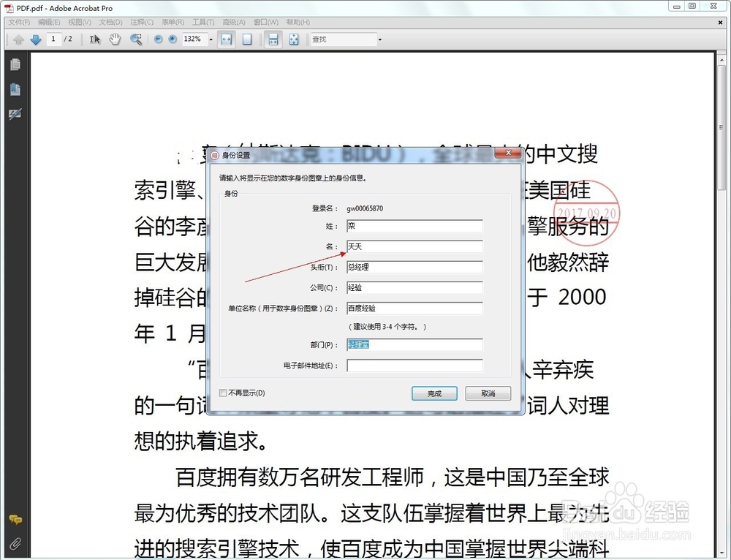Check the 不再显示(D) checkbox
Image resolution: width=731 pixels, height=560 pixels.
(x=223, y=393)
